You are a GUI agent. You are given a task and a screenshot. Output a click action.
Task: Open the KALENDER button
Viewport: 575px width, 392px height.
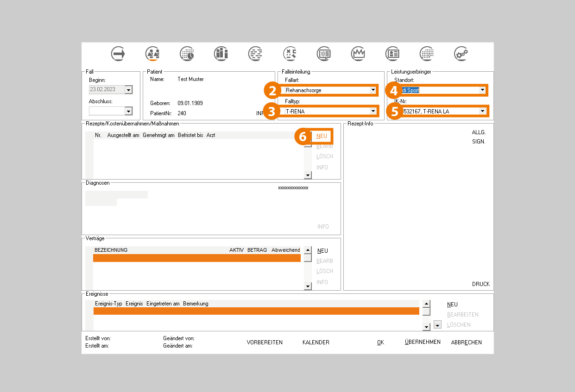point(316,342)
